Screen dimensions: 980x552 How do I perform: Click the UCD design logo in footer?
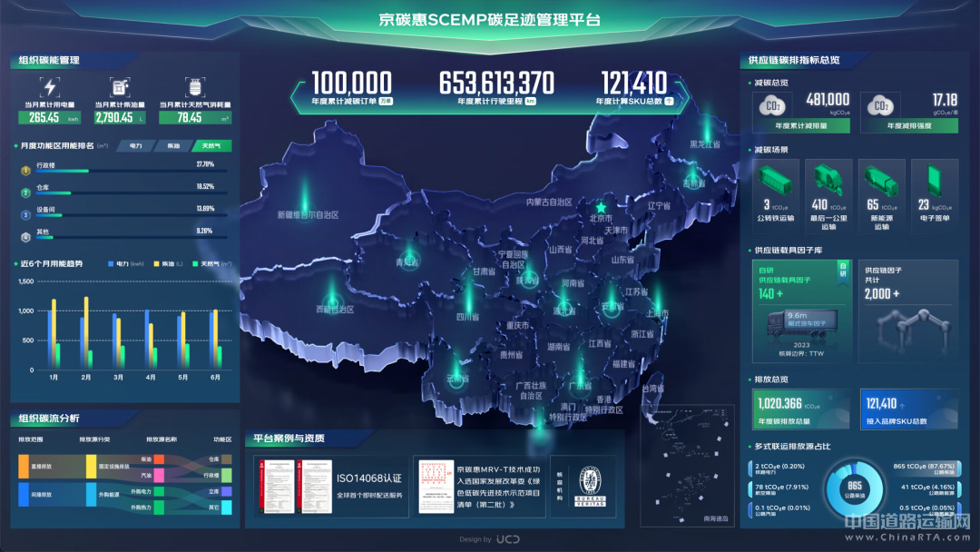[508, 539]
